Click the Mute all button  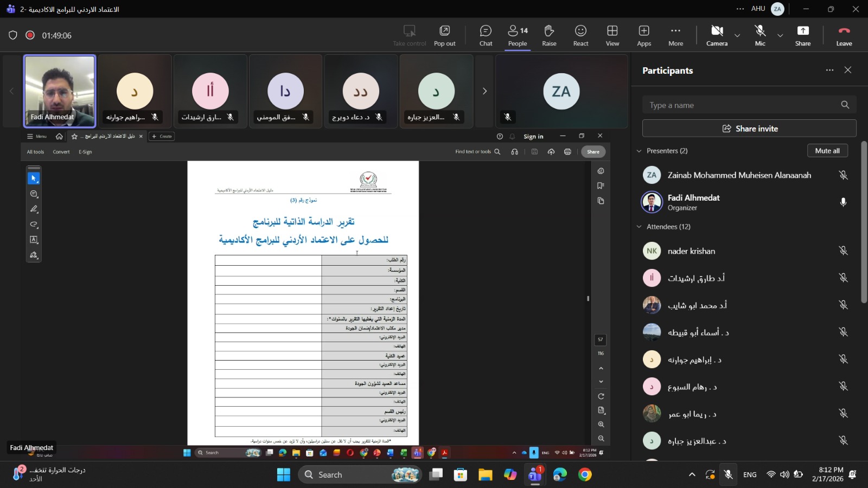[x=827, y=151]
